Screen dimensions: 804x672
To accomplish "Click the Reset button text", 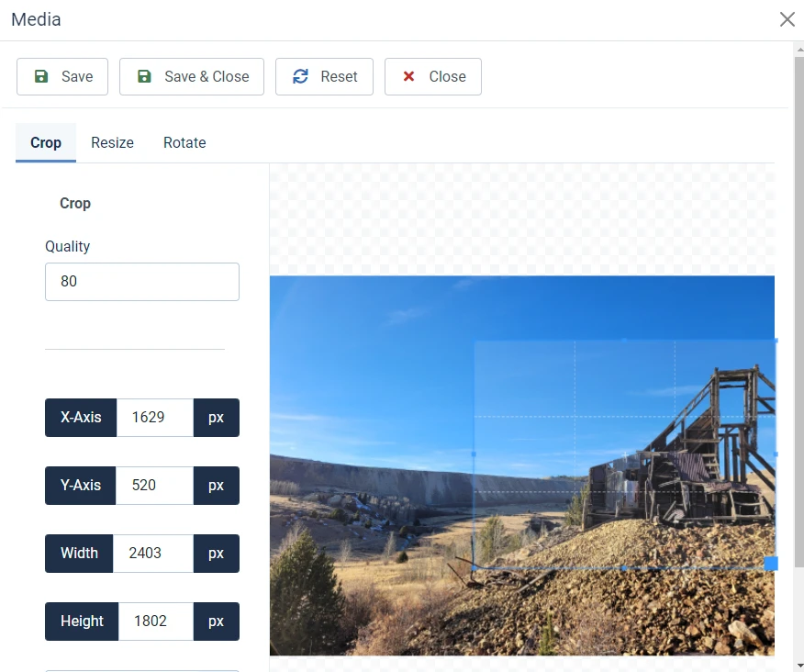I will point(339,76).
